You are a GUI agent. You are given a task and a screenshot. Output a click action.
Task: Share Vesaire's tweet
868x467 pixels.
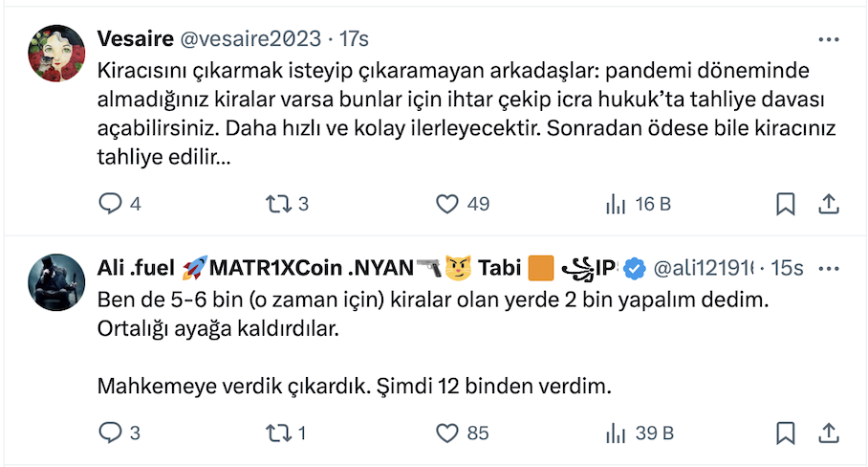pos(829,204)
